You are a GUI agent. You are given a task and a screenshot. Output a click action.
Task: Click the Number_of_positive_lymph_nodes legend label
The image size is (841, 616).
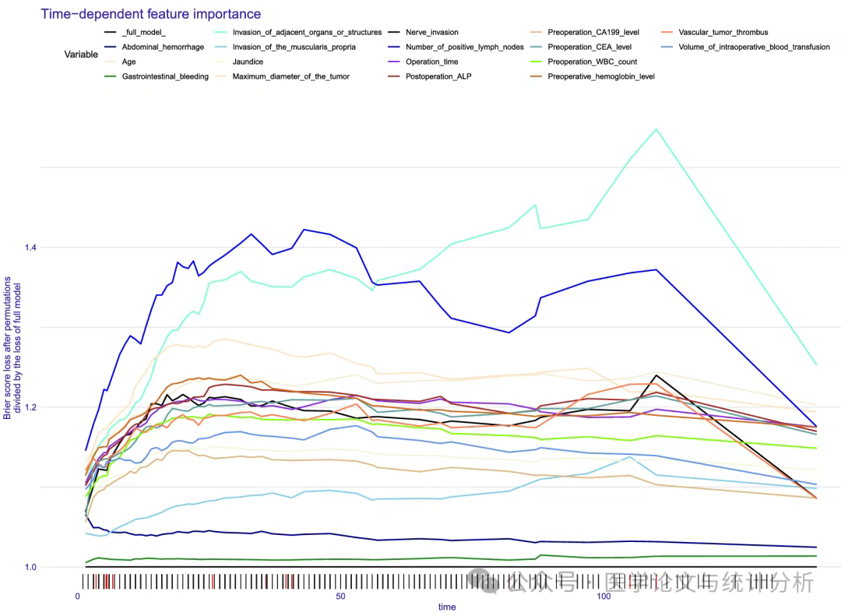click(464, 48)
